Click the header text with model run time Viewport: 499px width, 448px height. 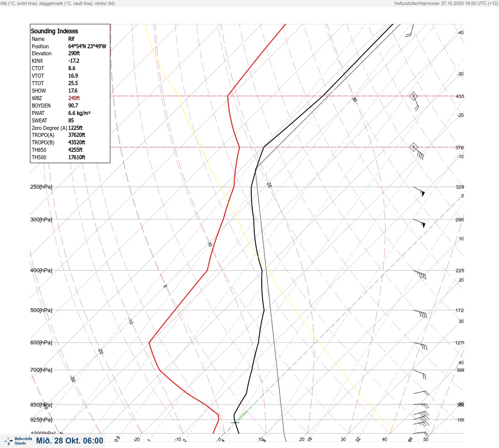[x=446, y=3]
